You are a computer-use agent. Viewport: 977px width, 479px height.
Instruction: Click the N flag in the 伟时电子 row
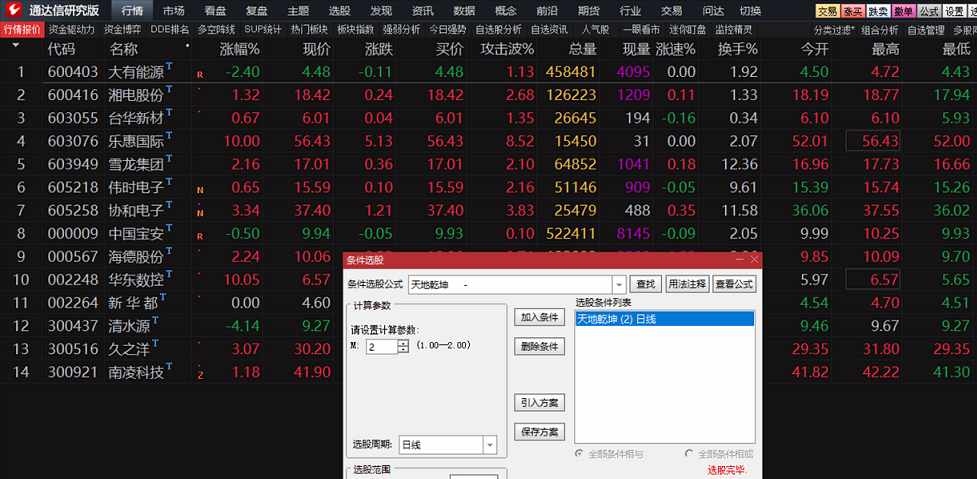pyautogui.click(x=200, y=190)
